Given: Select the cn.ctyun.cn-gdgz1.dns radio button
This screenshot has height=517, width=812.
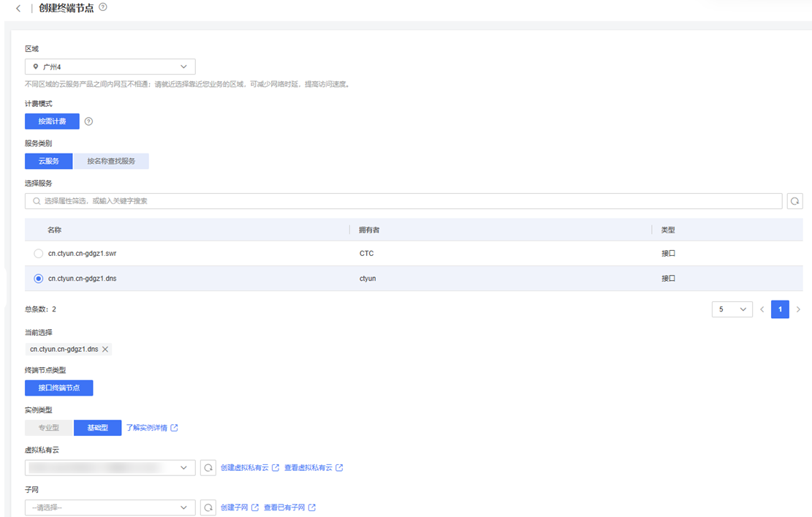Looking at the screenshot, I should point(39,279).
